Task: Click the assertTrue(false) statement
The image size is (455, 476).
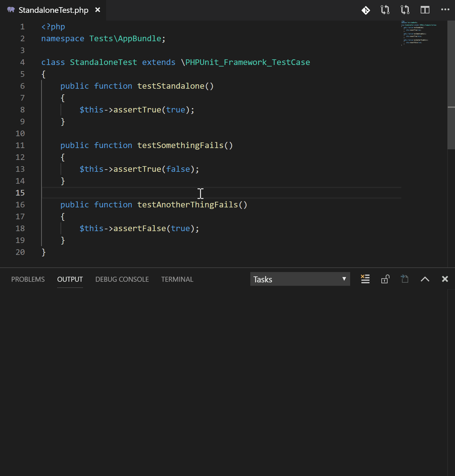Action: (139, 169)
